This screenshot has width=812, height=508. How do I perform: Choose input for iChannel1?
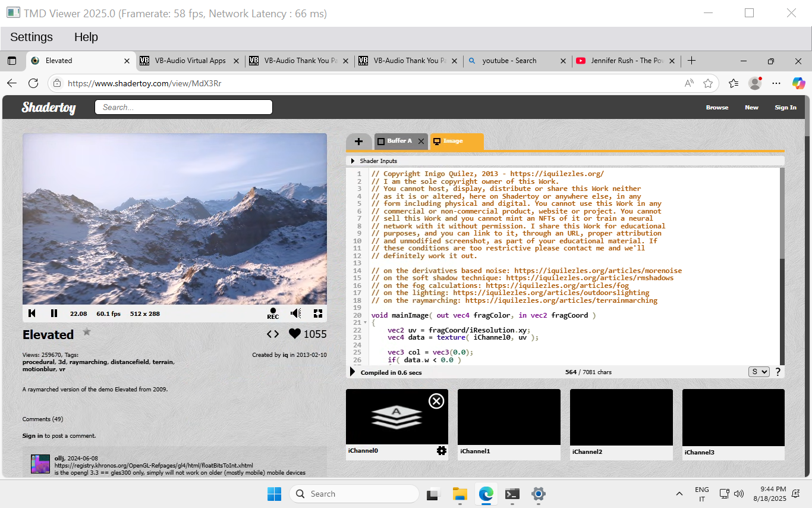(x=509, y=418)
